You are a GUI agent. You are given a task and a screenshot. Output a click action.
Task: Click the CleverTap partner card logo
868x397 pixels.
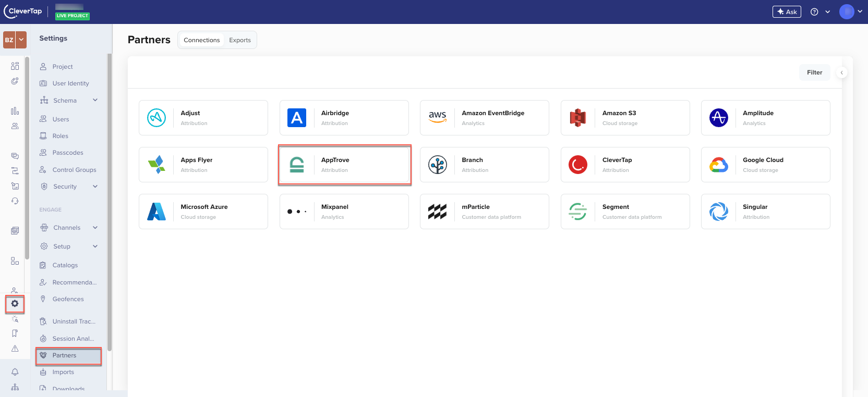(x=578, y=165)
